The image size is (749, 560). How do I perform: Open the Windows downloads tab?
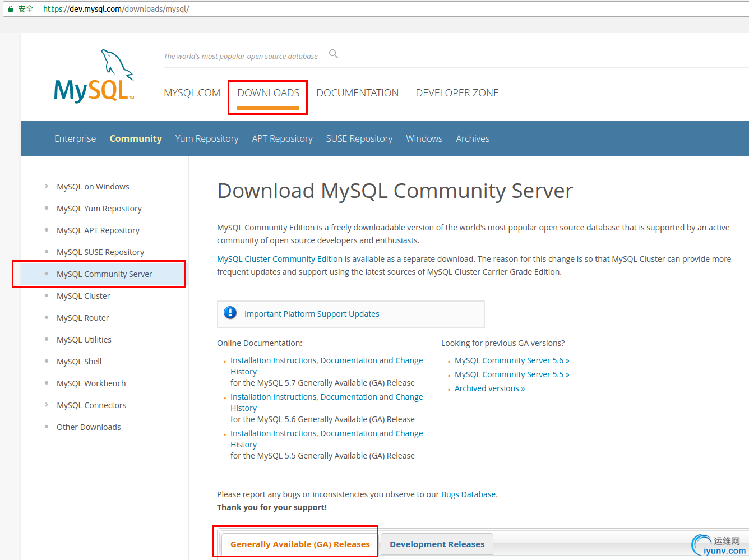(x=424, y=138)
